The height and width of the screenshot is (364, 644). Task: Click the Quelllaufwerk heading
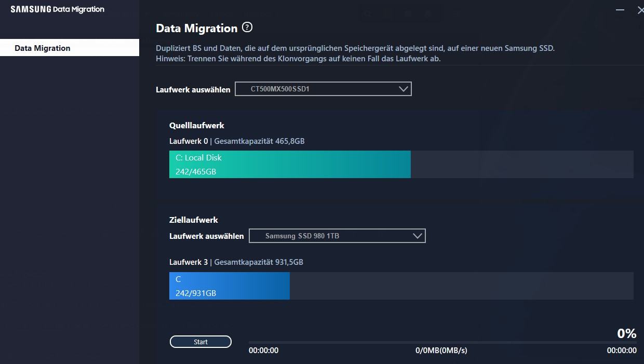click(x=197, y=126)
